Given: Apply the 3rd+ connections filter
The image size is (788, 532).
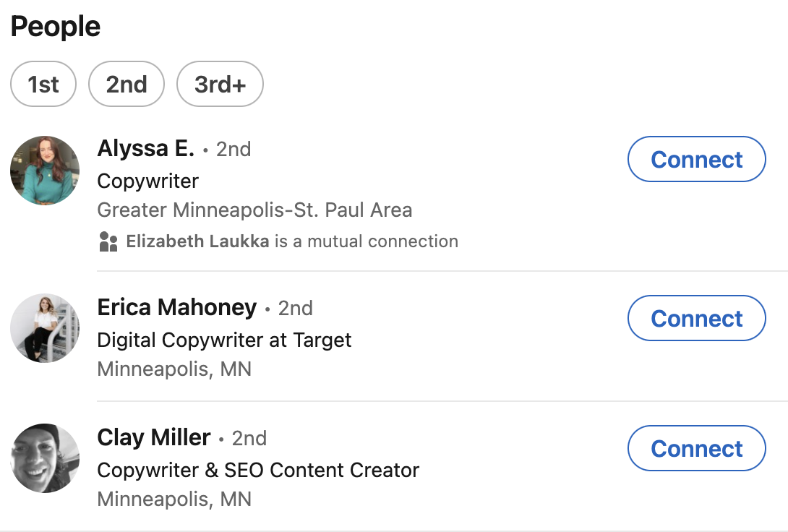Looking at the screenshot, I should 219,84.
